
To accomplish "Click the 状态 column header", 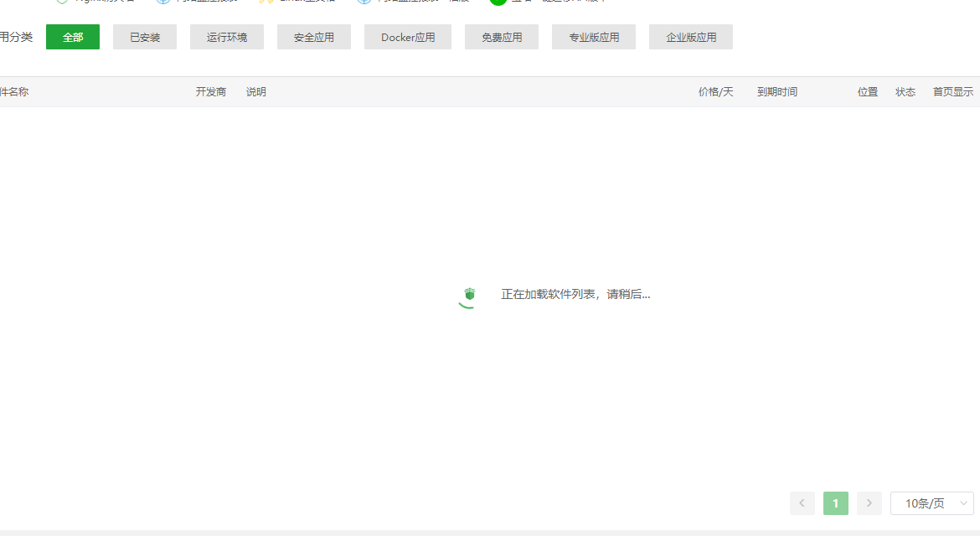I will pos(905,92).
